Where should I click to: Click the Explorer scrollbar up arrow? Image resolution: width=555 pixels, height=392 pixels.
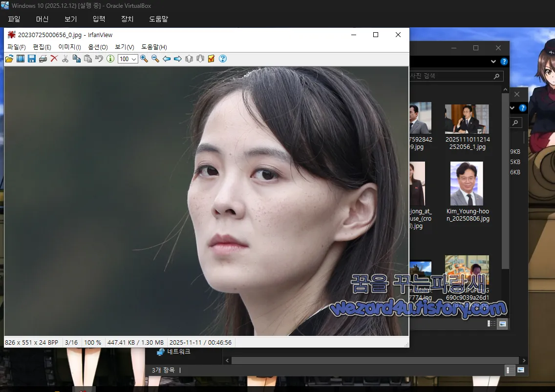[x=506, y=89]
